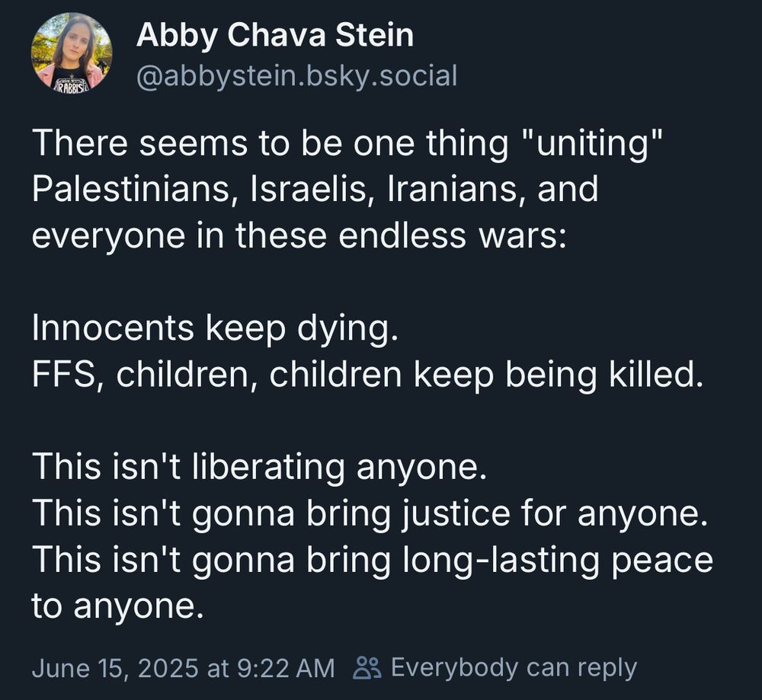
Task: Open the @abbystein.bsky.social handle link
Action: click(296, 75)
